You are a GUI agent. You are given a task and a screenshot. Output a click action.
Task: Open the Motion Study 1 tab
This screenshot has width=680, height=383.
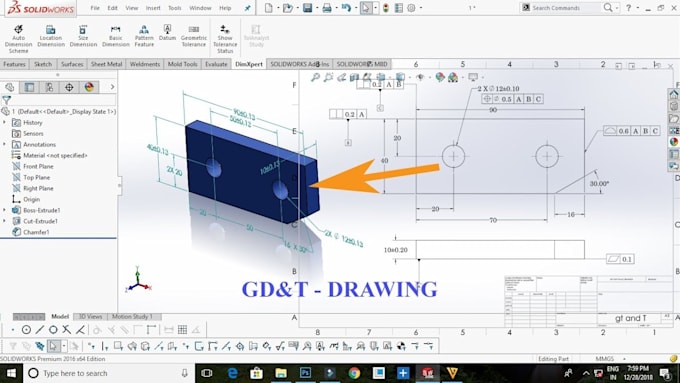point(132,317)
